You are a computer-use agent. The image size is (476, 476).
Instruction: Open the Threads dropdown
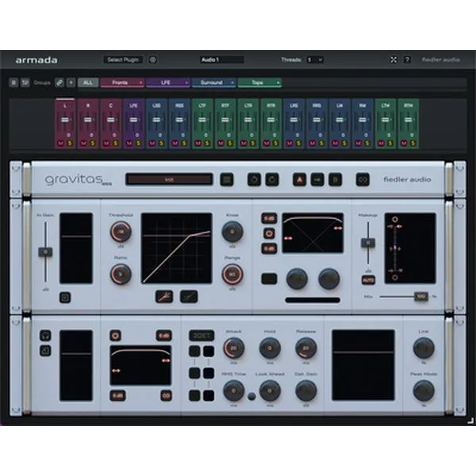(315, 59)
